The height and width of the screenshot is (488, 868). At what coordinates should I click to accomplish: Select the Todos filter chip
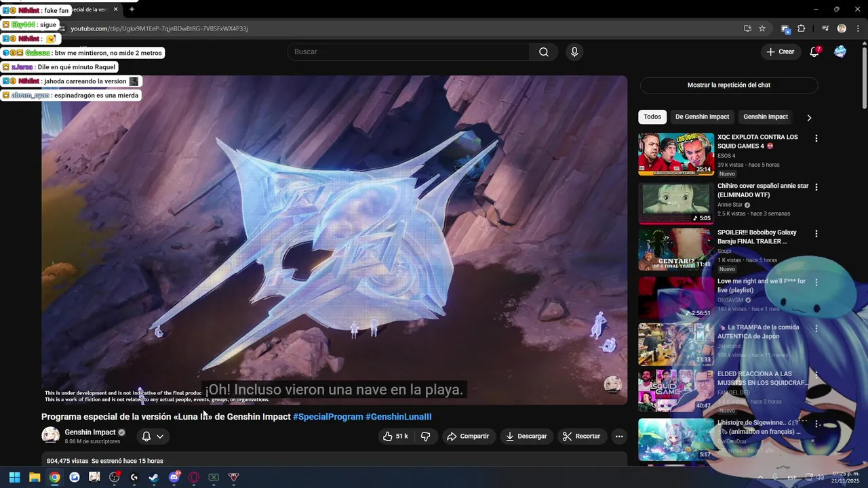(652, 117)
